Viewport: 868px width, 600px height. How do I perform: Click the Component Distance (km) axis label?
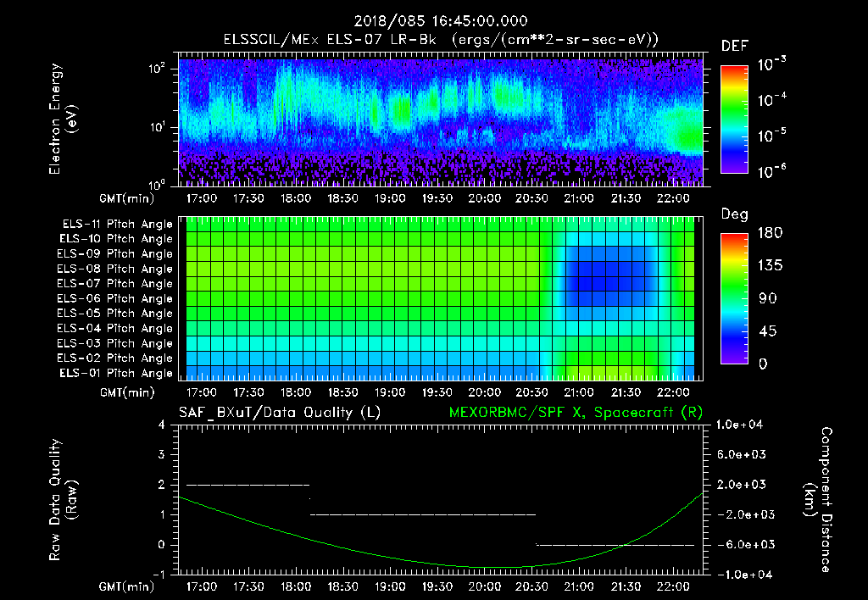818,500
